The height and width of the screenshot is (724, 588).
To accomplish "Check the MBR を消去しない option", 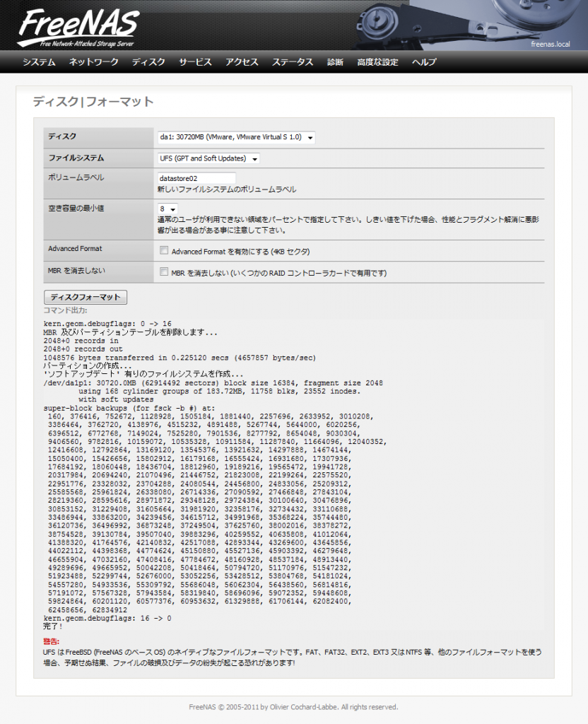I will 164,273.
